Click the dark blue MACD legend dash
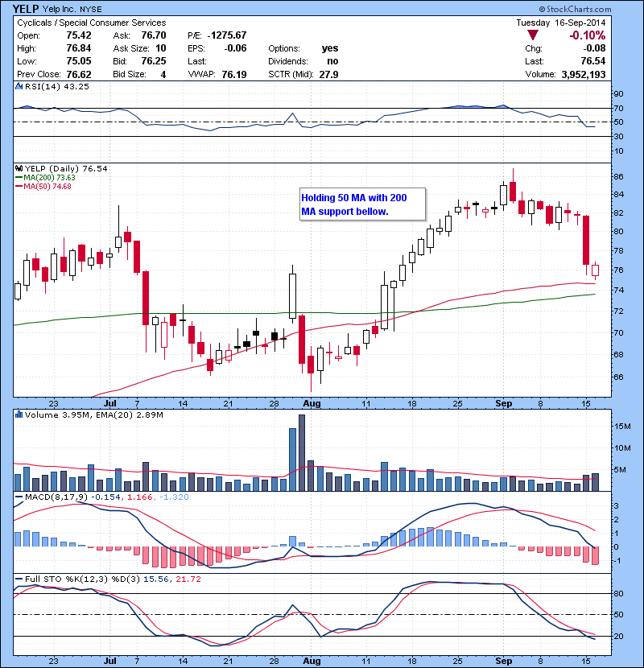The width and height of the screenshot is (644, 668). pos(19,497)
